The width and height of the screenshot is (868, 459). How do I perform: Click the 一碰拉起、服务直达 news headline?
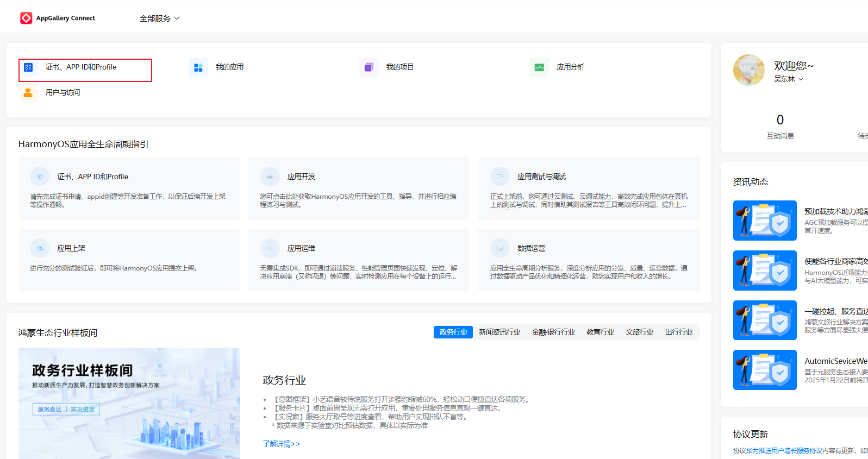coord(836,311)
